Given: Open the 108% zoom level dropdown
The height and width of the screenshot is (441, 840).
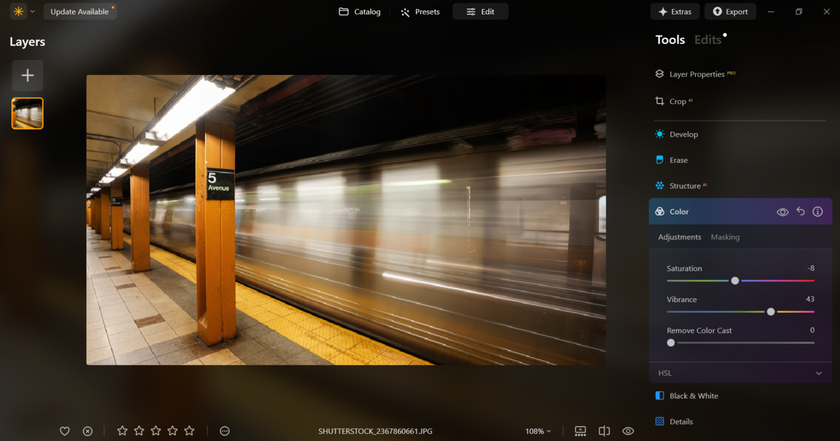Looking at the screenshot, I should [x=538, y=431].
